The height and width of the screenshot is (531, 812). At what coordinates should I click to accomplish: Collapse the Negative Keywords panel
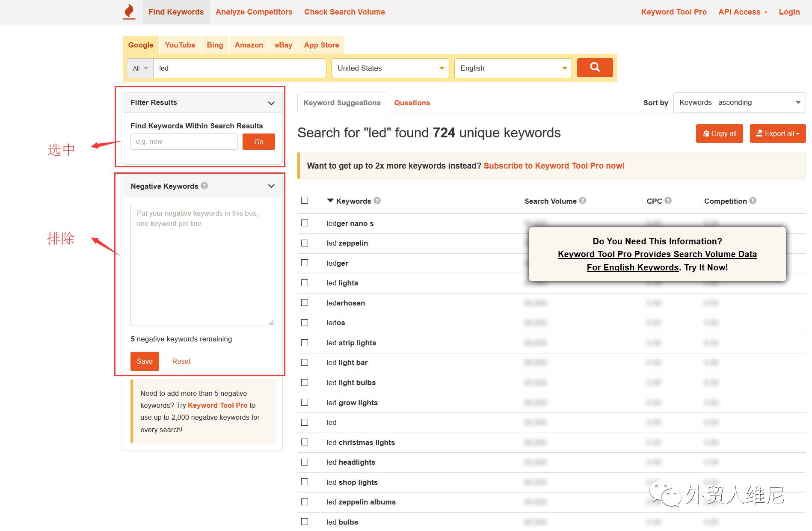[x=271, y=186]
